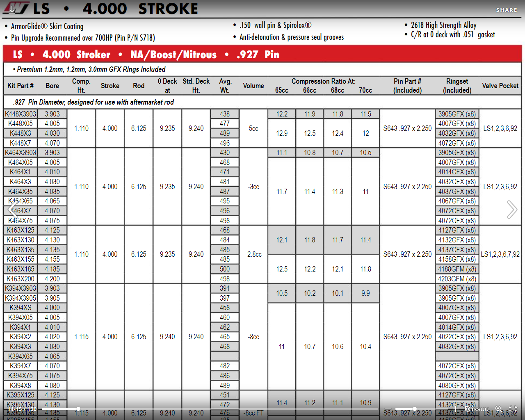Image resolution: width=525 pixels, height=420 pixels.
Task: Click the -3cc volume cell
Action: click(253, 187)
